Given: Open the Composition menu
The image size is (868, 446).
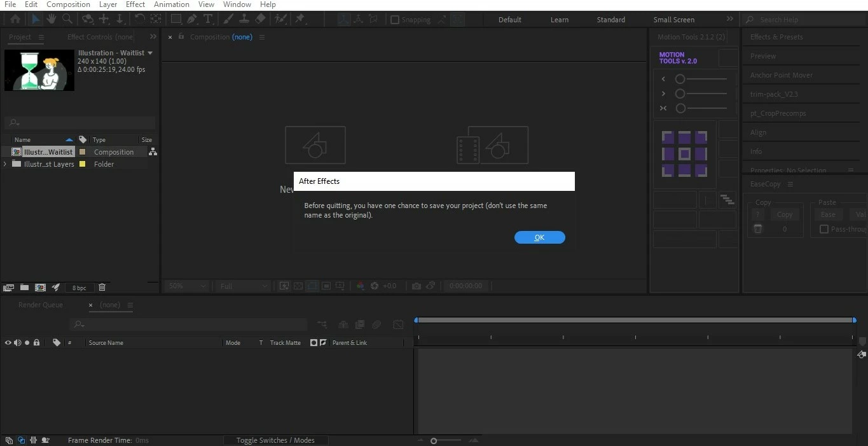Looking at the screenshot, I should tap(68, 4).
